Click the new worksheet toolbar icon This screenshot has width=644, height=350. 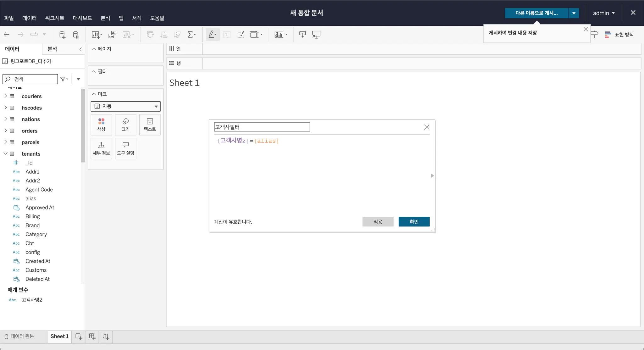point(96,35)
